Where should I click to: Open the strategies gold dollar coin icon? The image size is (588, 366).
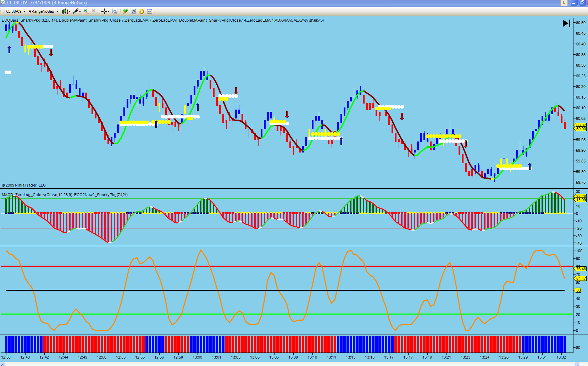142,11
